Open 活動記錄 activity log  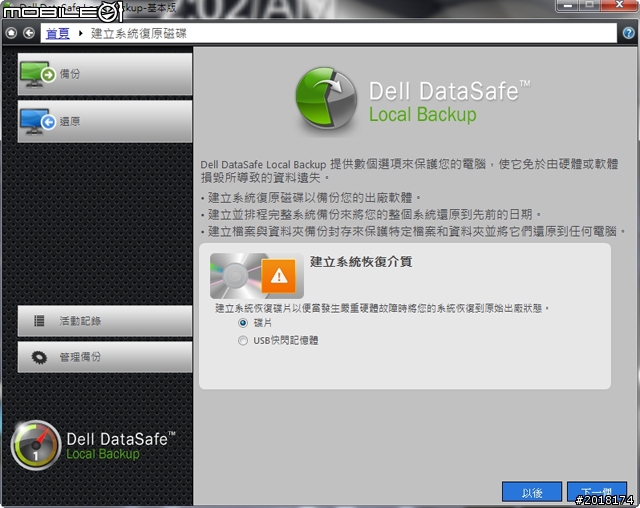(105, 321)
